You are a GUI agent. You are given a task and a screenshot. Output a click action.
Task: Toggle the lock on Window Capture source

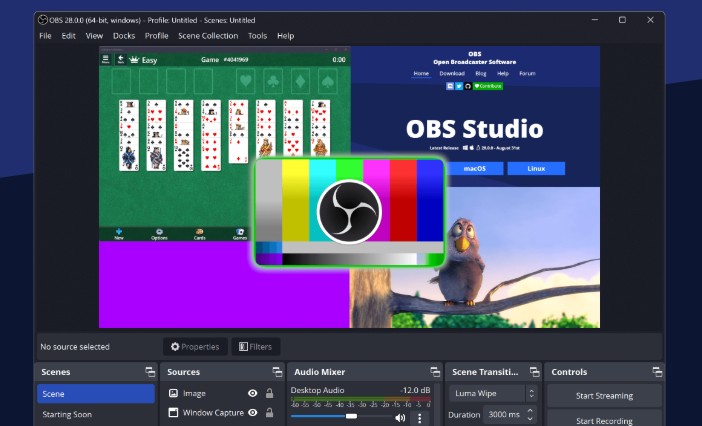pyautogui.click(x=270, y=413)
